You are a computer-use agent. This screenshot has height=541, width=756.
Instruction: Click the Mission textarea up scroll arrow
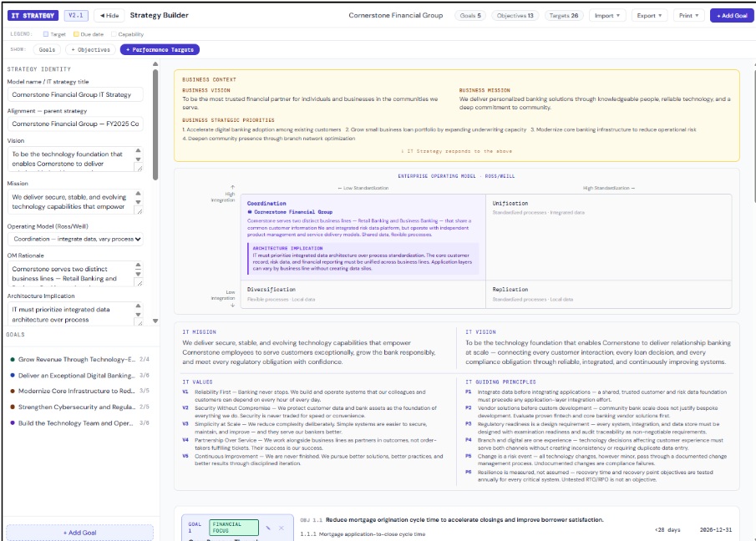[x=139, y=193]
